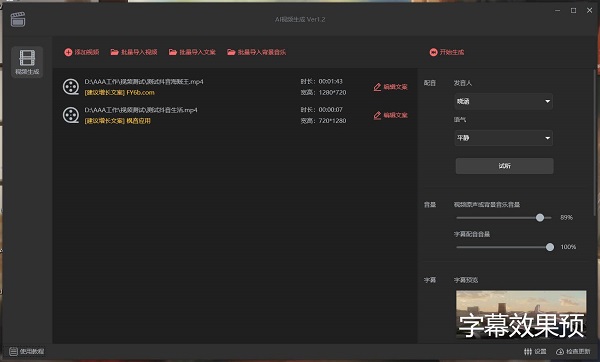Click 编辑文案 for the second video
This screenshot has width=600, height=362.
pyautogui.click(x=390, y=115)
